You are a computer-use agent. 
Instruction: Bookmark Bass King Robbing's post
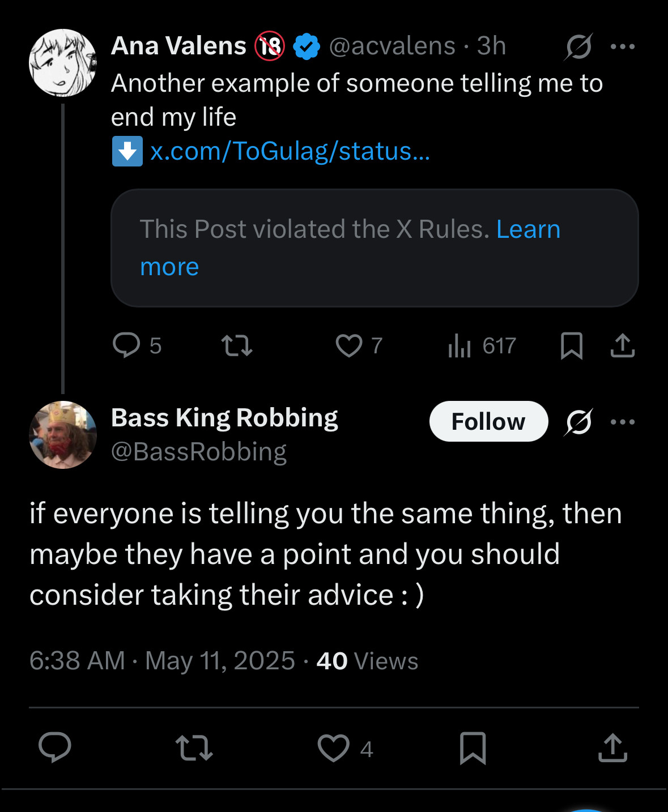pyautogui.click(x=473, y=747)
